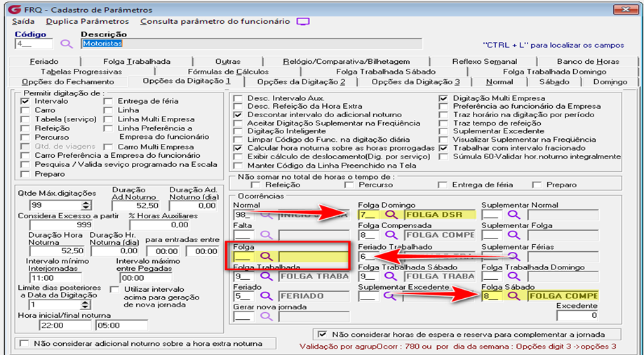Click the Duração Ad.Noturno value field
This screenshot has width=644, height=355.
(x=136, y=206)
